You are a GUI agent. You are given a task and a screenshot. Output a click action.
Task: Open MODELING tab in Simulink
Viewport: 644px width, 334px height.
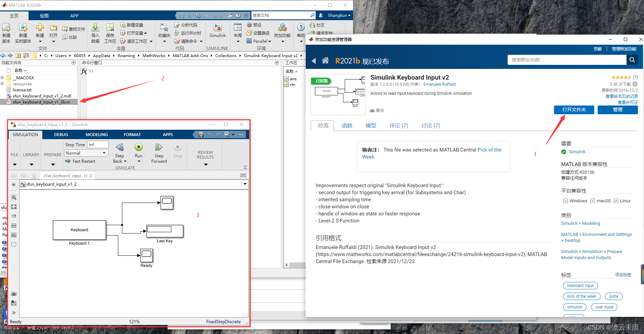pyautogui.click(x=97, y=134)
